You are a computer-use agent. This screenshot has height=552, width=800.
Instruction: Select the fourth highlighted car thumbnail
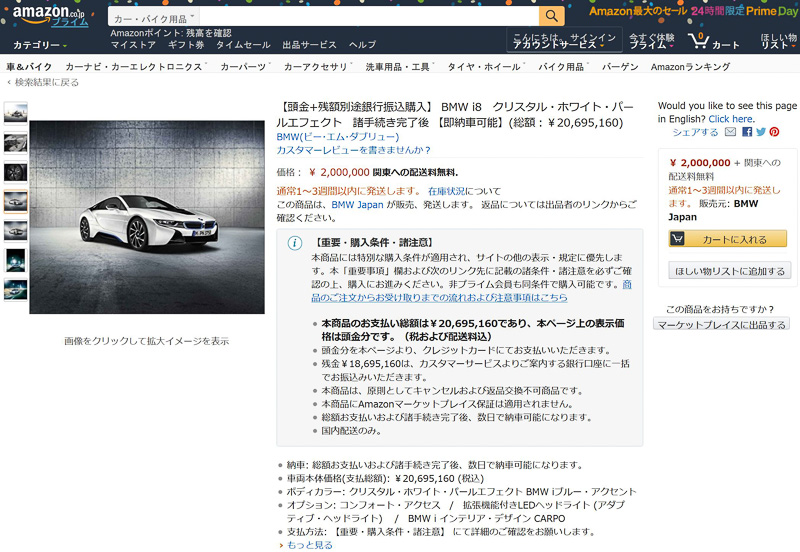(x=16, y=202)
